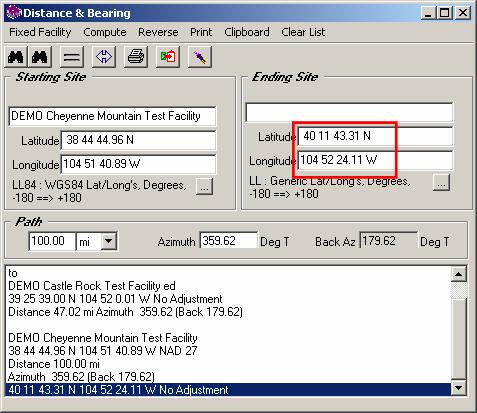Viewport: 477px width, 413px height.
Task: Click the results list scroll down arrow
Action: [x=458, y=388]
